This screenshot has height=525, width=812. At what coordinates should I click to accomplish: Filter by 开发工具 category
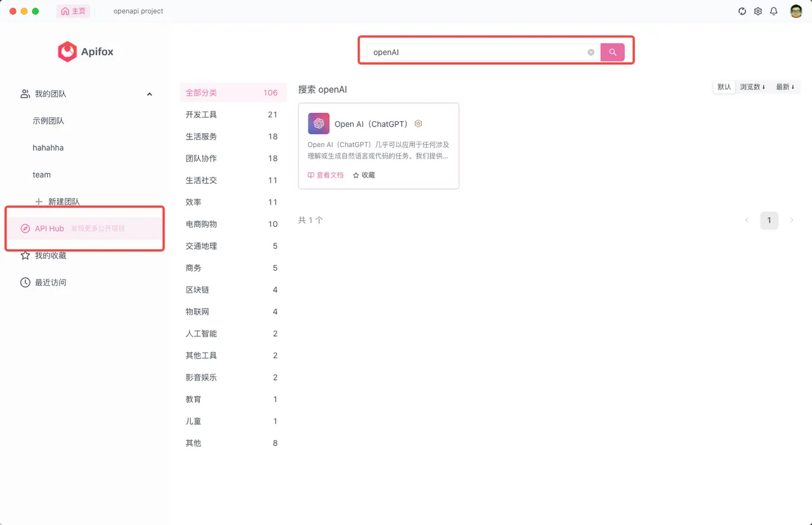tap(233, 115)
